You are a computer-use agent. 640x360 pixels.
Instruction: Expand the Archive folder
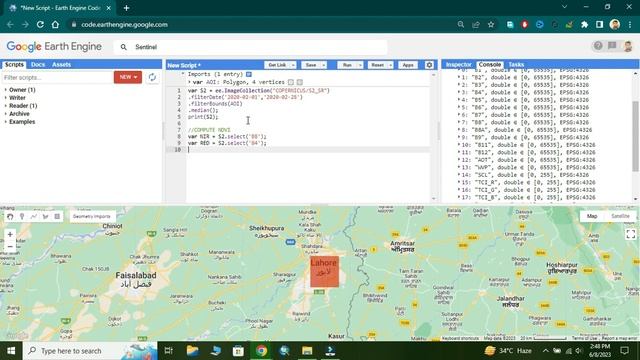coord(6,114)
